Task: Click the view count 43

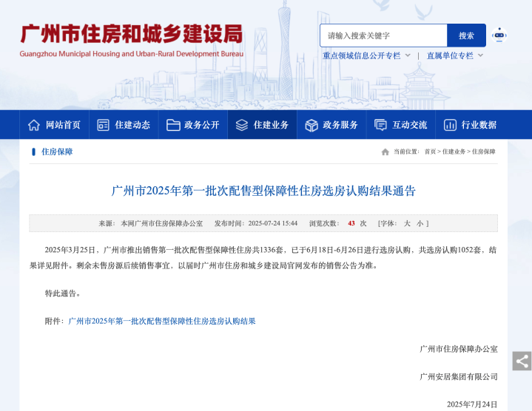Action: tap(351, 223)
